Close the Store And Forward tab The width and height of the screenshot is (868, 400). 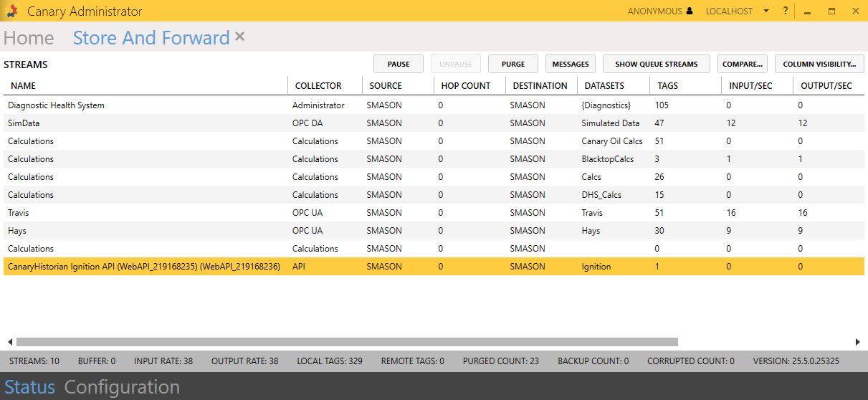click(240, 37)
